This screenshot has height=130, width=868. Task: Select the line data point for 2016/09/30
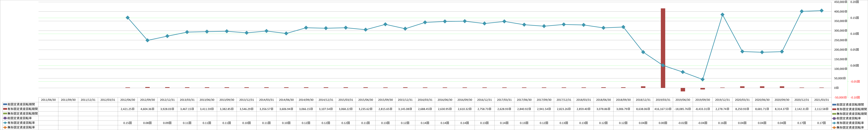click(x=465, y=21)
